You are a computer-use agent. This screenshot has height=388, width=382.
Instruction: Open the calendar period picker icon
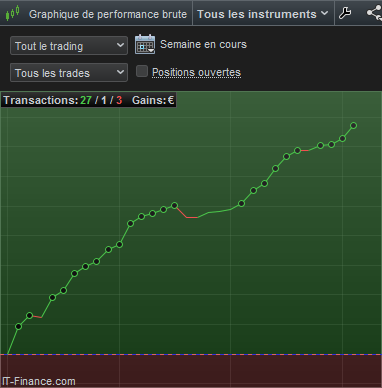click(x=145, y=44)
